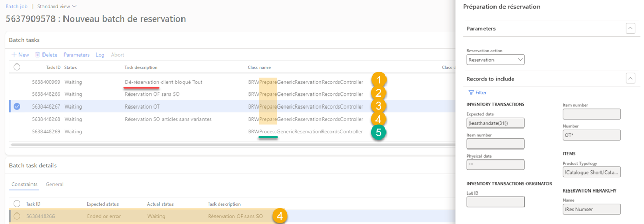Sort by the Status column header

pos(70,67)
